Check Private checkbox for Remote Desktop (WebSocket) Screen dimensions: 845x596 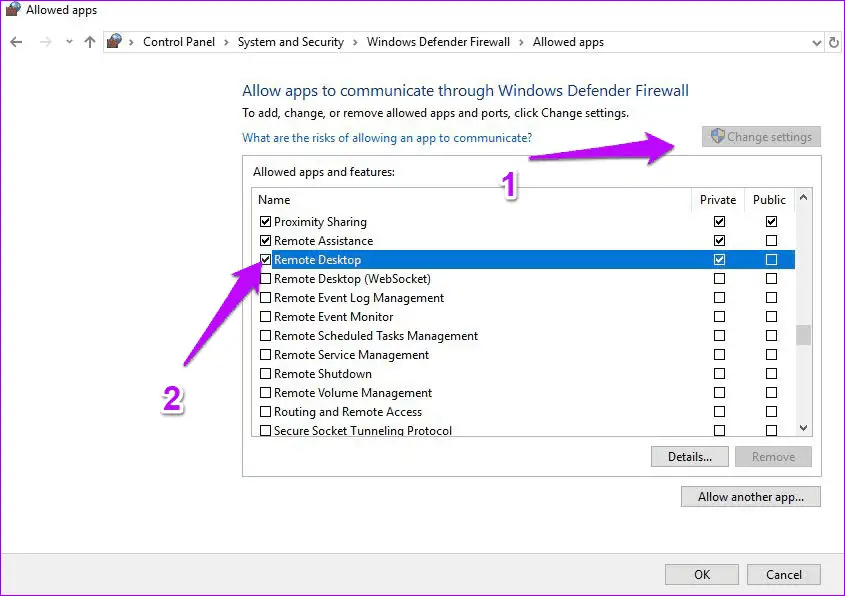point(719,279)
